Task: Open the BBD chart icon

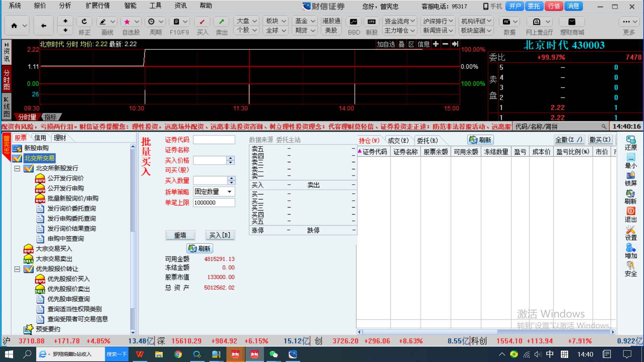Action: [354, 21]
